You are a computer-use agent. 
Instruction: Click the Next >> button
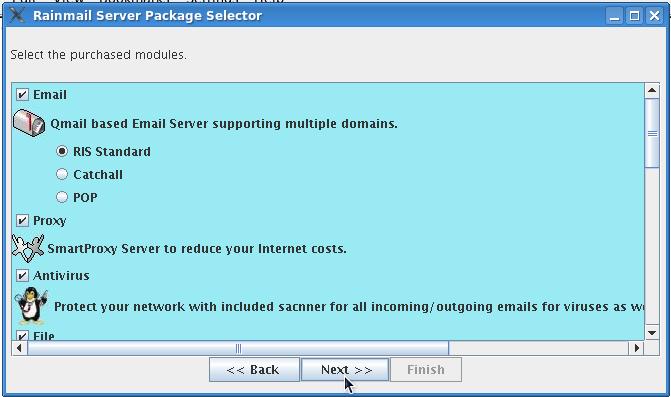pos(345,369)
